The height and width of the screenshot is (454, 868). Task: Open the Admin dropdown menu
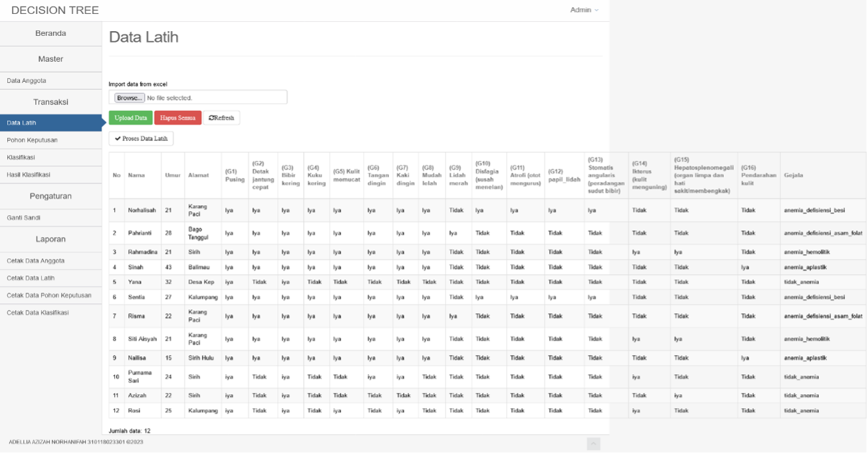[x=584, y=10]
